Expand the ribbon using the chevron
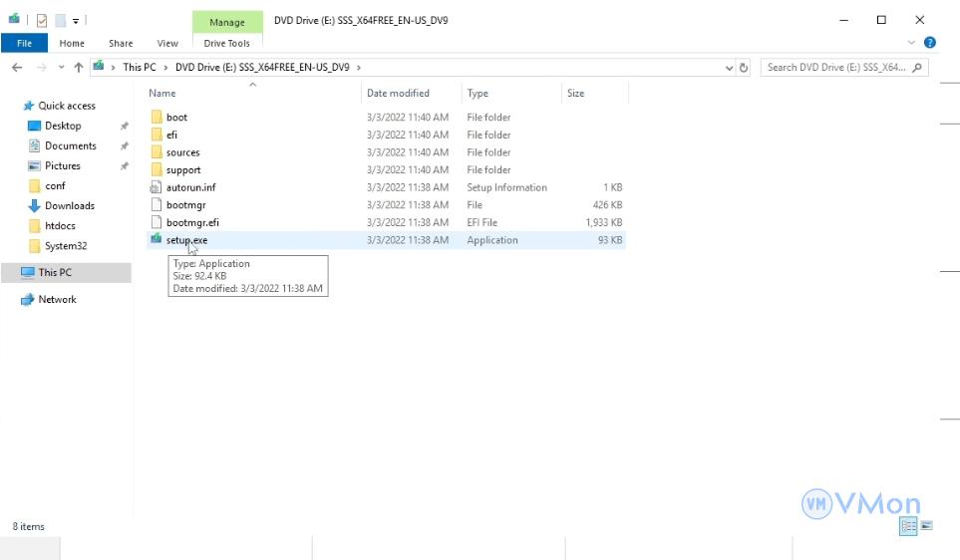The image size is (960, 560). (911, 43)
